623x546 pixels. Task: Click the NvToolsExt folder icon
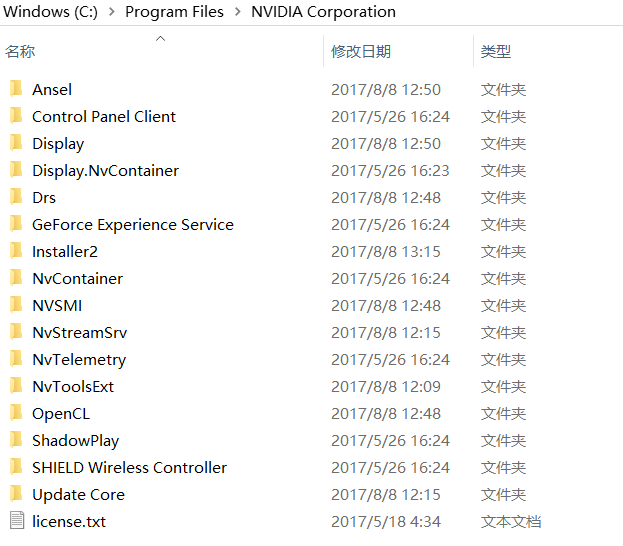tap(16, 386)
